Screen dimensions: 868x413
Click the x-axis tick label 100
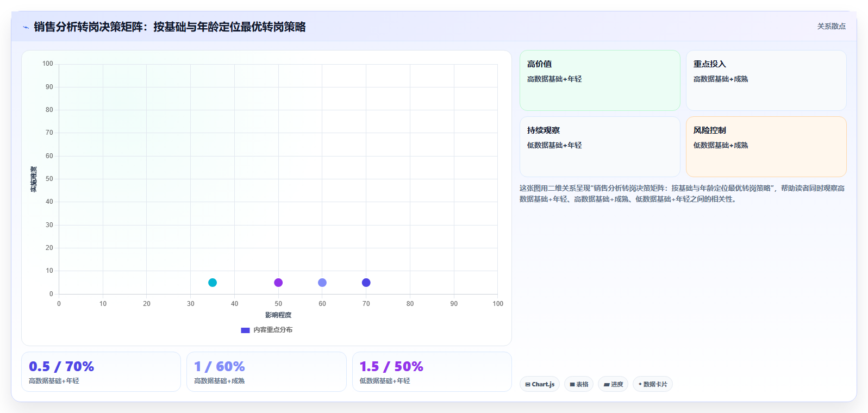point(498,304)
